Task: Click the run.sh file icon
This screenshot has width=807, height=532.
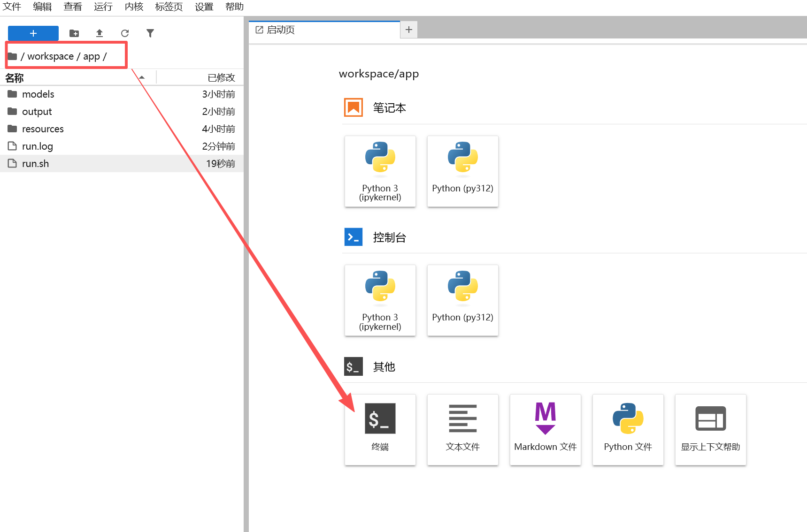Action: coord(13,163)
